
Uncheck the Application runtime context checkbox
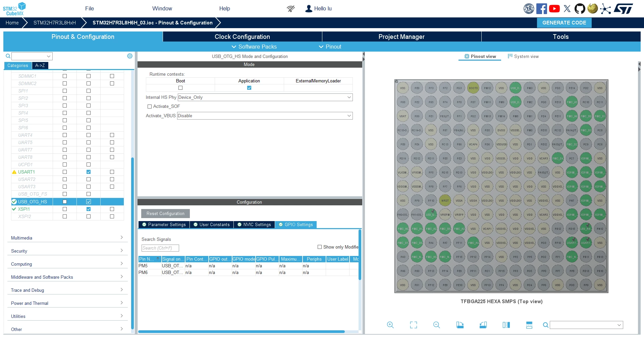coord(249,88)
